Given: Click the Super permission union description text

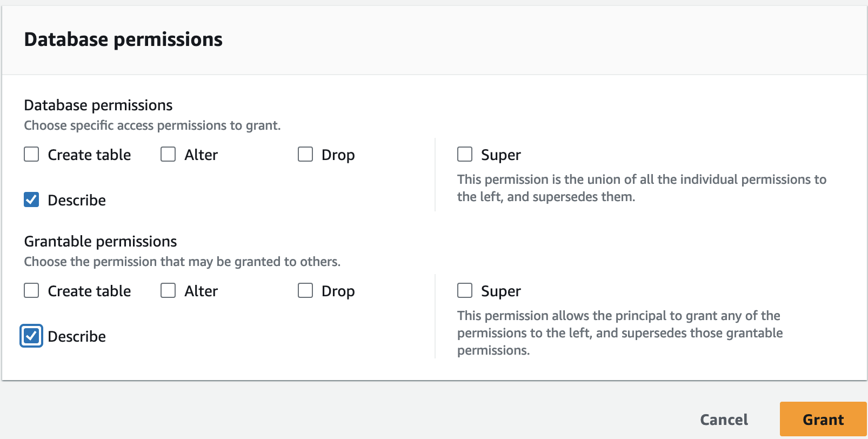Looking at the screenshot, I should click(642, 188).
